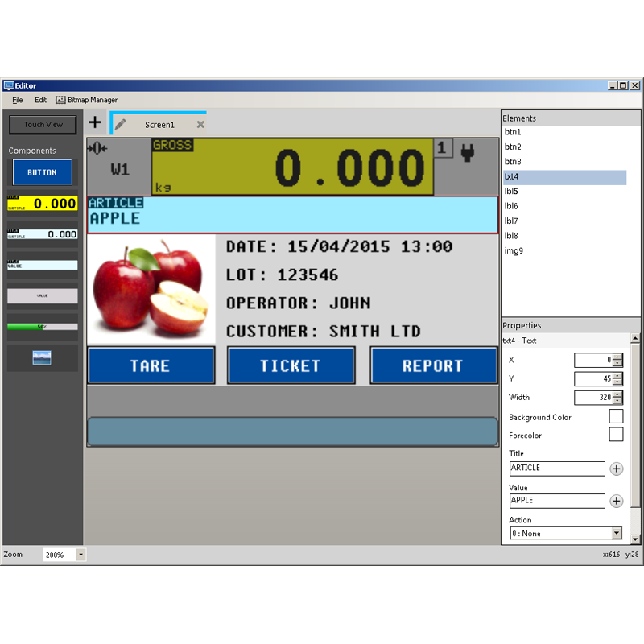The width and height of the screenshot is (644, 644).
Task: Click the Y position value field
Action: click(x=593, y=378)
